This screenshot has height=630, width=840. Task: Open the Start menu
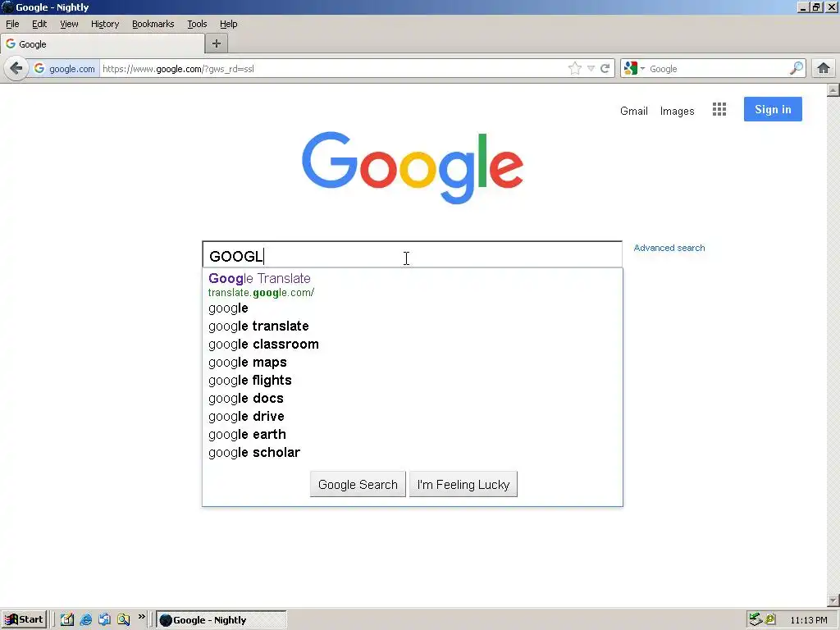[24, 620]
